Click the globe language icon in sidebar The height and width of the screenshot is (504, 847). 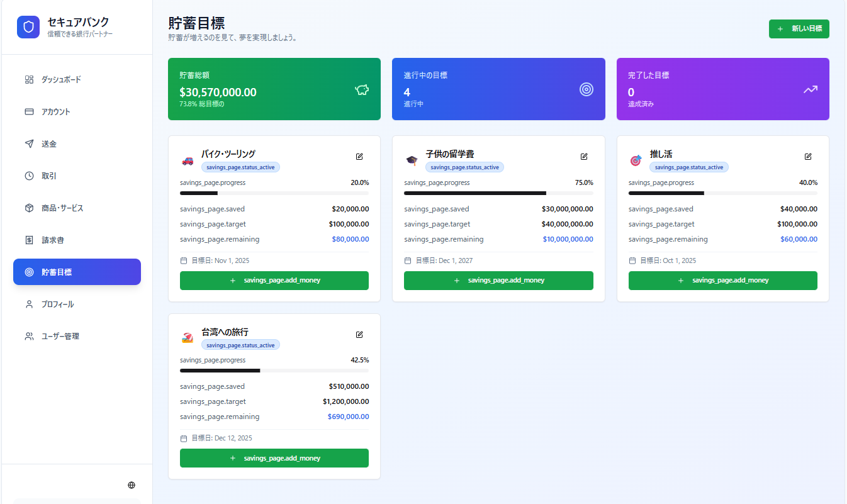pyautogui.click(x=132, y=485)
